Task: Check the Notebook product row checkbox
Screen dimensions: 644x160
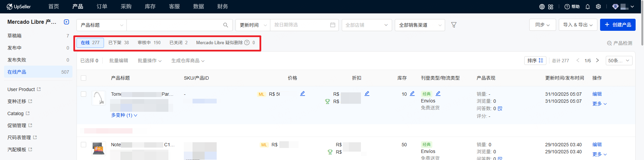Action: point(84,145)
